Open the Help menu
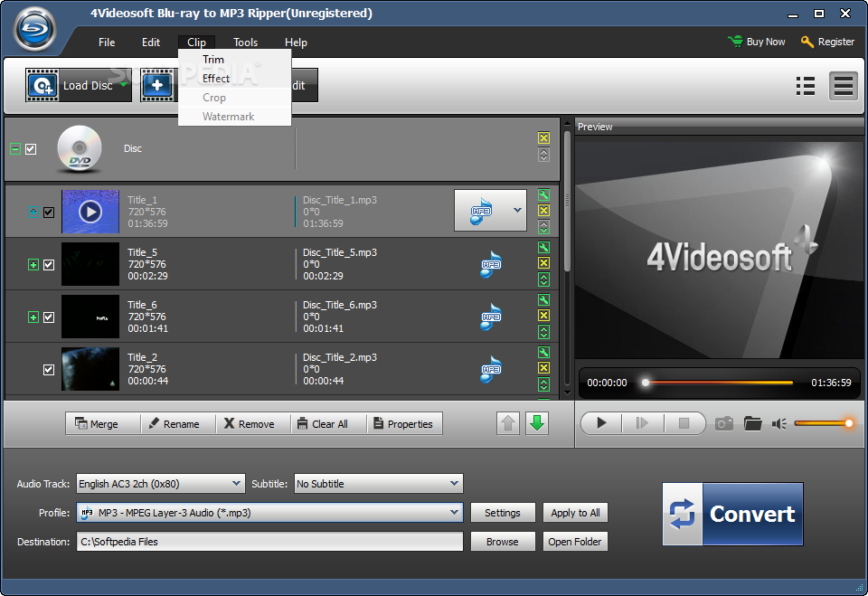Viewport: 868px width, 596px height. tap(296, 43)
